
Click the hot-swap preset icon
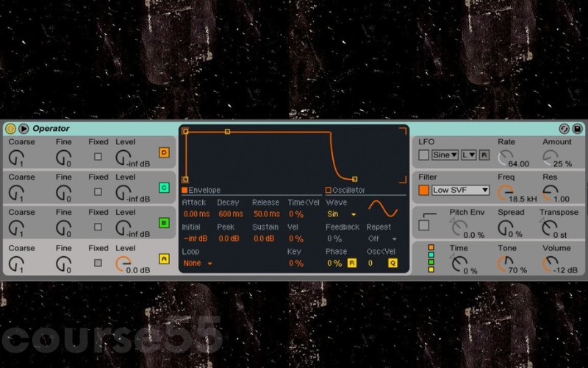click(x=564, y=129)
